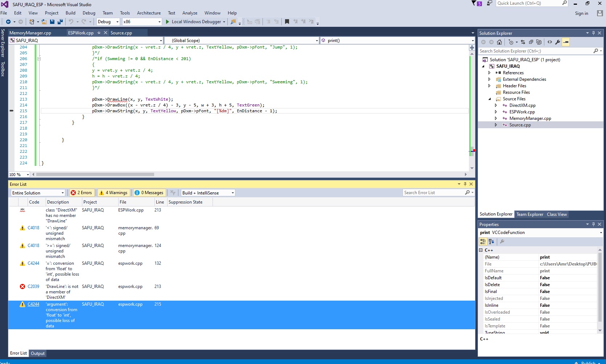
Task: Click Sync with Active Document icon
Action: click(x=523, y=42)
